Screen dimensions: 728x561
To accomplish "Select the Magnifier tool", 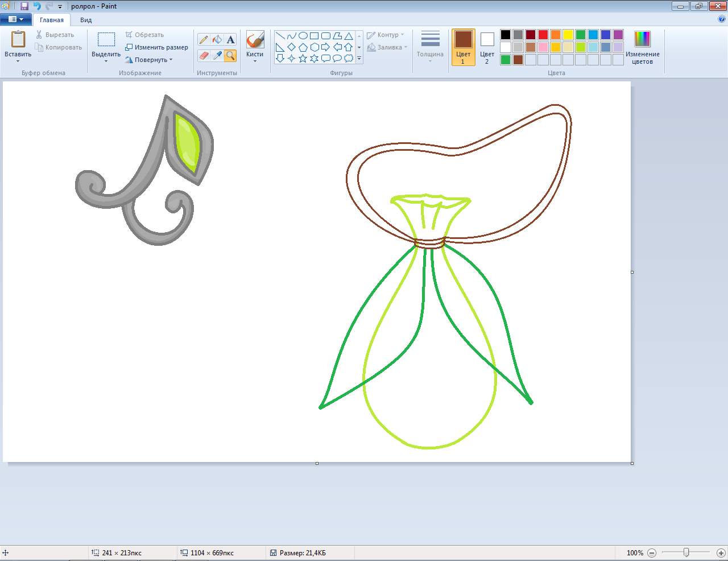I will (230, 55).
